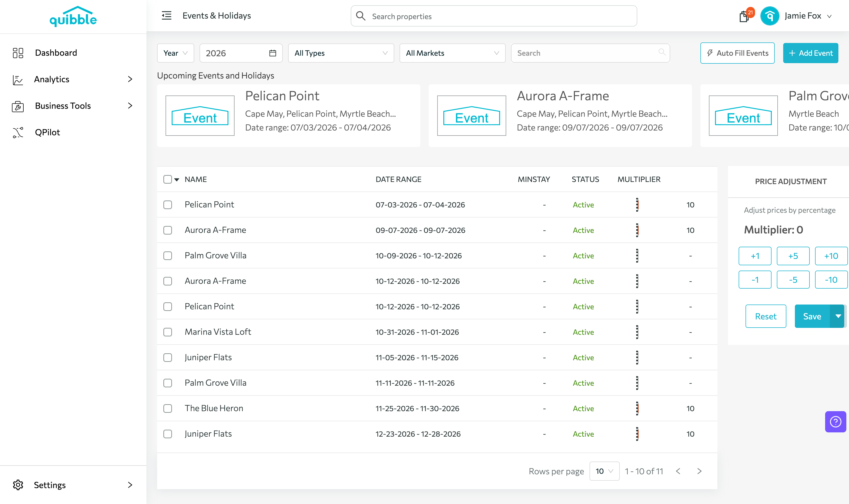Check the Palm Grove Villa 11-11-2026 row checkbox
Image resolution: width=849 pixels, height=504 pixels.
point(168,383)
